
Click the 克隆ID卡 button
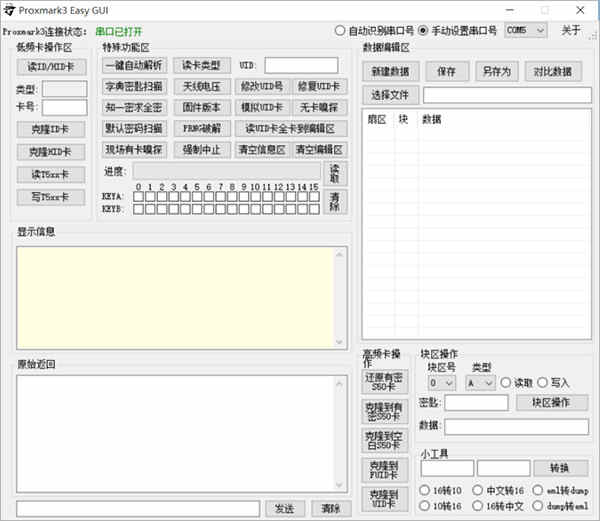[x=51, y=129]
